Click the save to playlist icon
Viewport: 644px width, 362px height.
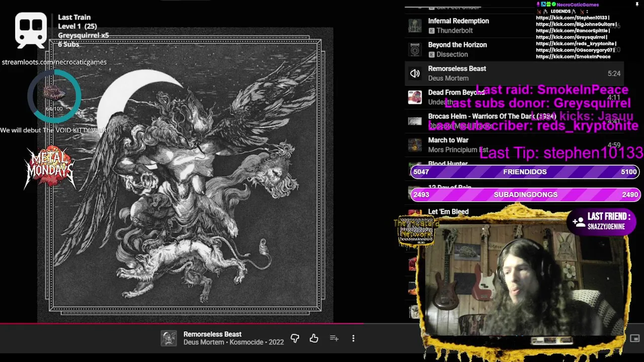click(x=334, y=338)
